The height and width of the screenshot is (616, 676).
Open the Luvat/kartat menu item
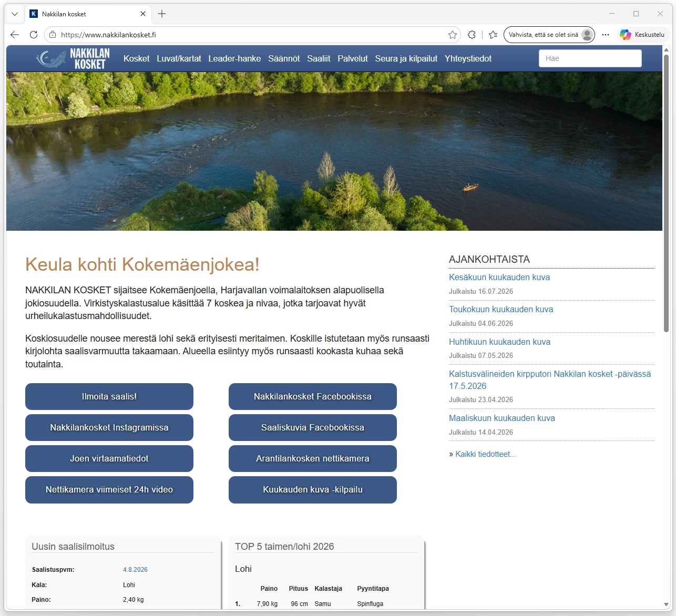click(x=179, y=58)
